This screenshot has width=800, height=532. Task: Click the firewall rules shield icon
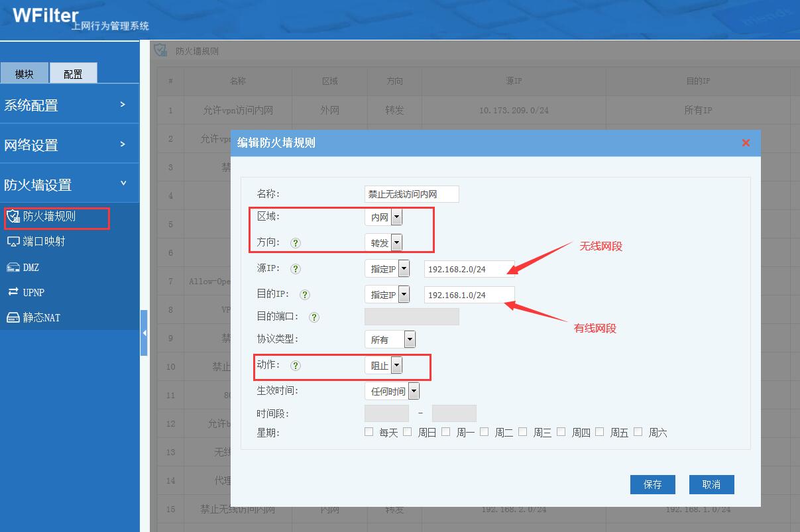pyautogui.click(x=13, y=217)
